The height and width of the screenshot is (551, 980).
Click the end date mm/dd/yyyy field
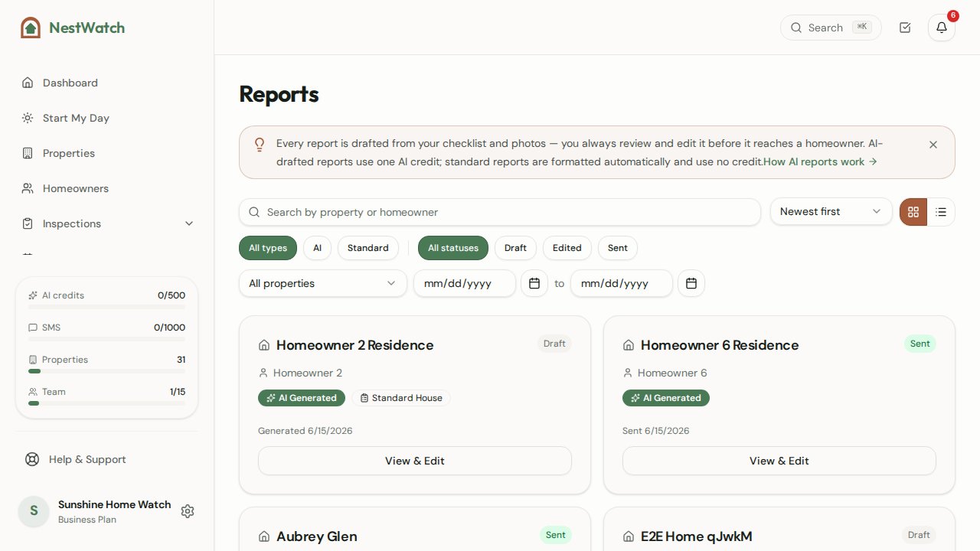tap(622, 283)
